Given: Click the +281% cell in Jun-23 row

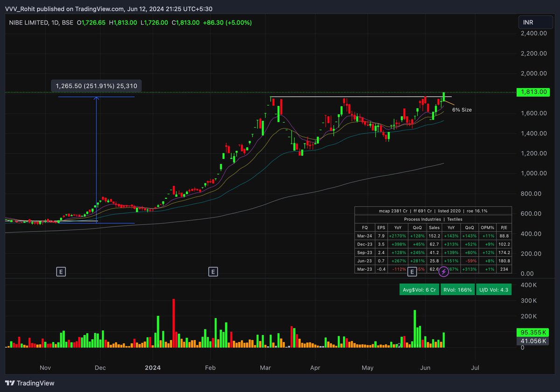Looking at the screenshot, I should click(x=418, y=261).
